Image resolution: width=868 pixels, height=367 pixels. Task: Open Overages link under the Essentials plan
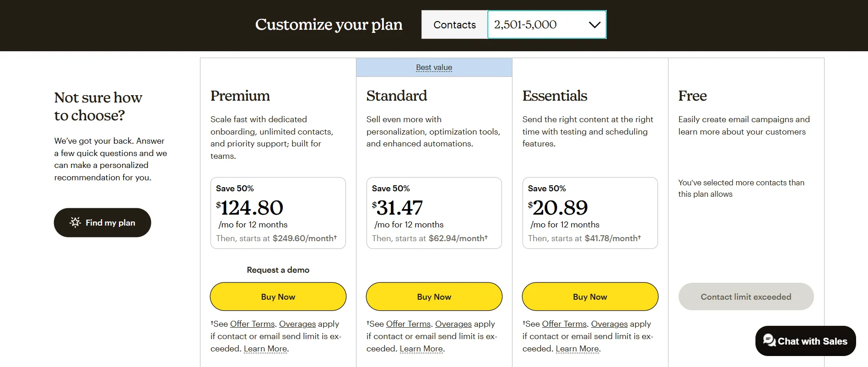609,324
